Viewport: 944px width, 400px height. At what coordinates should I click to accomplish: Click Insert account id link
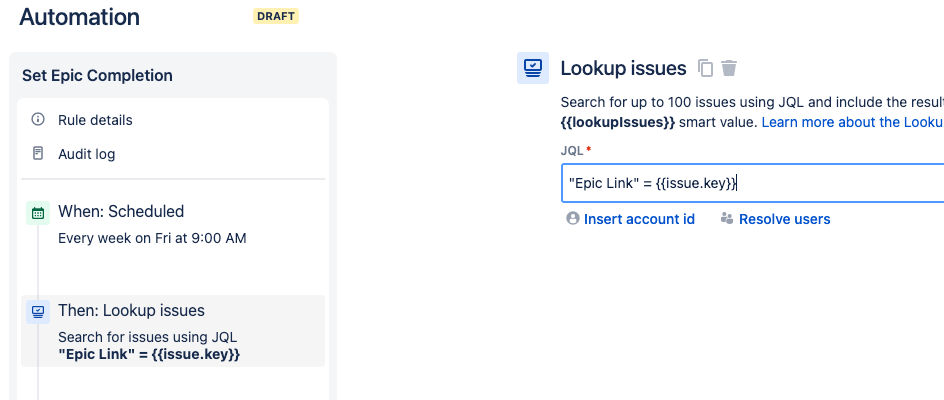pos(639,219)
